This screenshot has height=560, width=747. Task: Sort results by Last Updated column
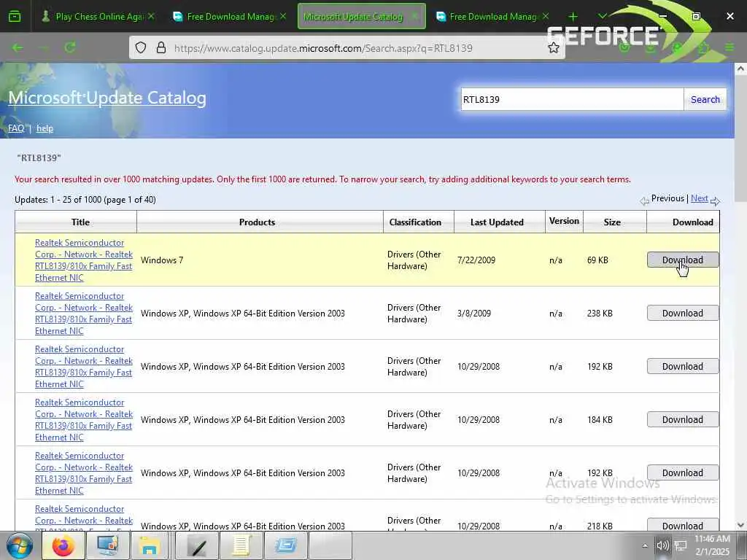click(x=497, y=222)
